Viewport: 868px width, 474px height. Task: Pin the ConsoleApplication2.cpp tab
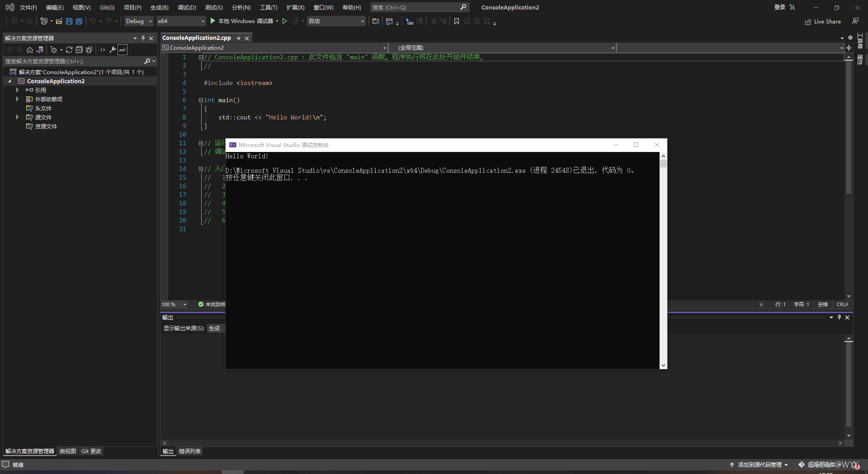coord(238,38)
